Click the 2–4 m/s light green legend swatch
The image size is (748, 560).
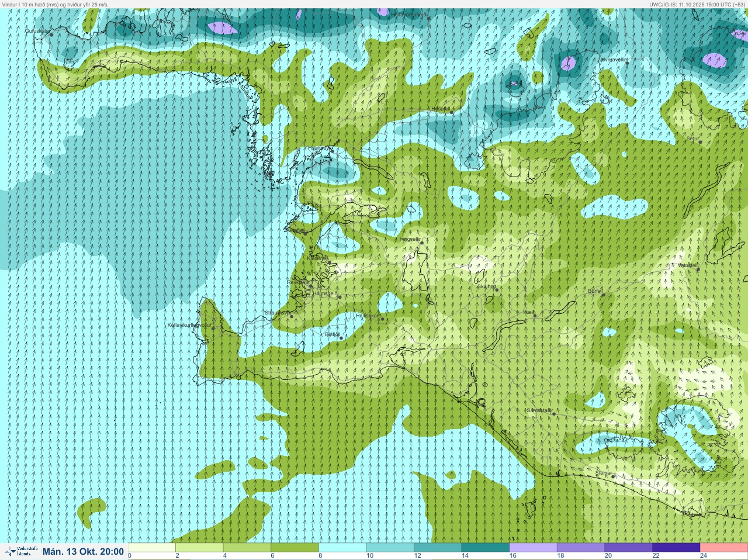[x=199, y=548]
